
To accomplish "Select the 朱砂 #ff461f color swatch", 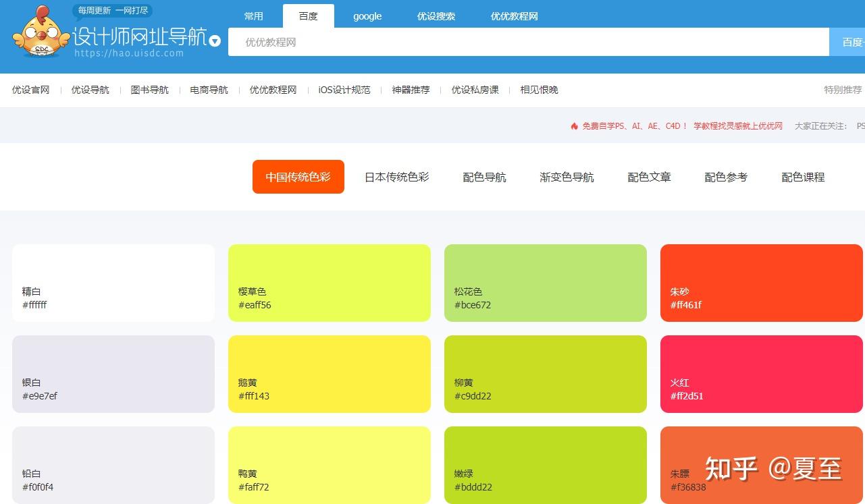I will 761,282.
